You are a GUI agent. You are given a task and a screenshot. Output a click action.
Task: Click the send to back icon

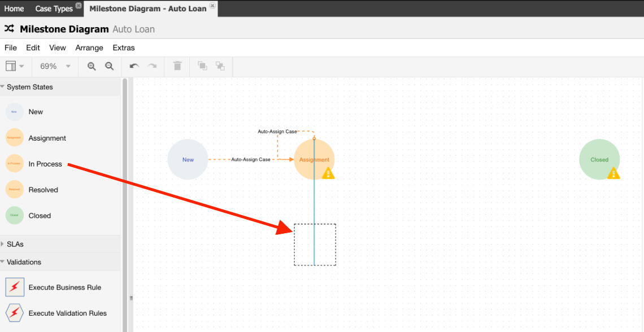(220, 65)
